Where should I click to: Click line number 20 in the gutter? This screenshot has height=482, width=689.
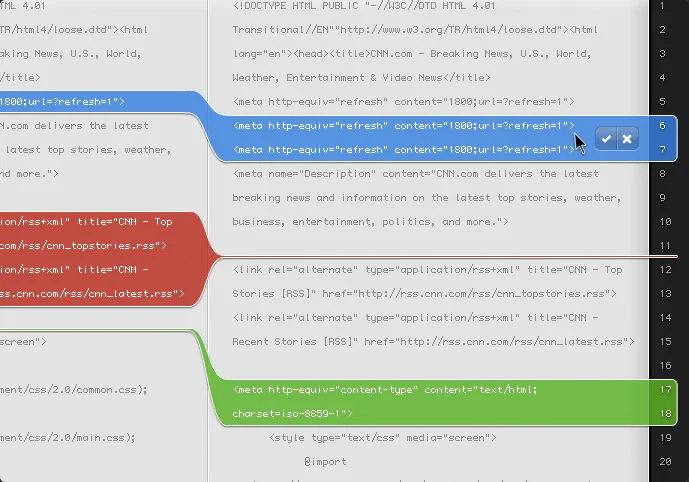click(665, 462)
